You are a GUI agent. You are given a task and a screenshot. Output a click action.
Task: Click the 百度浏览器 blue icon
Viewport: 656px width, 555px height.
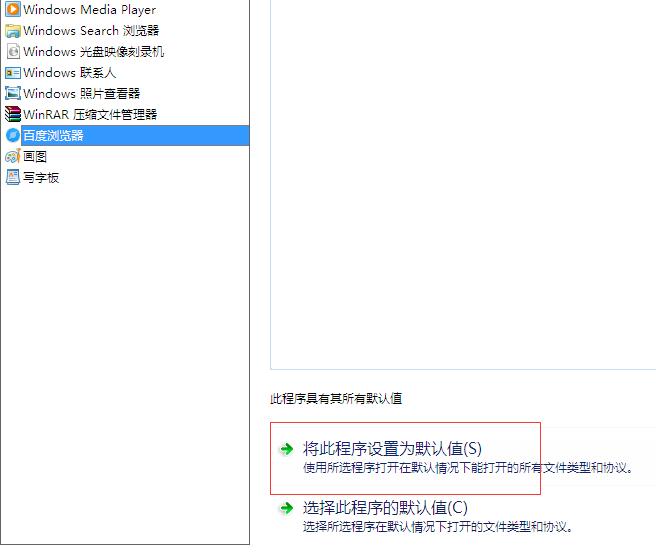13,135
